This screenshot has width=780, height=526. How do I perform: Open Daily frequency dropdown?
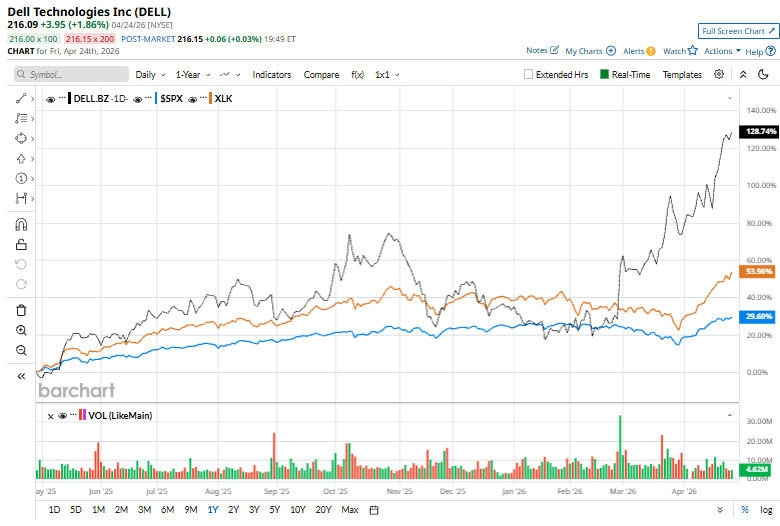[x=150, y=75]
